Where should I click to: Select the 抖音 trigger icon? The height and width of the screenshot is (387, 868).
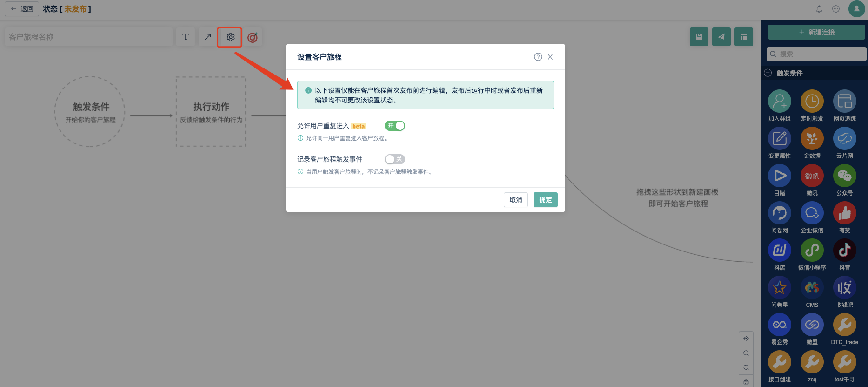[845, 250]
